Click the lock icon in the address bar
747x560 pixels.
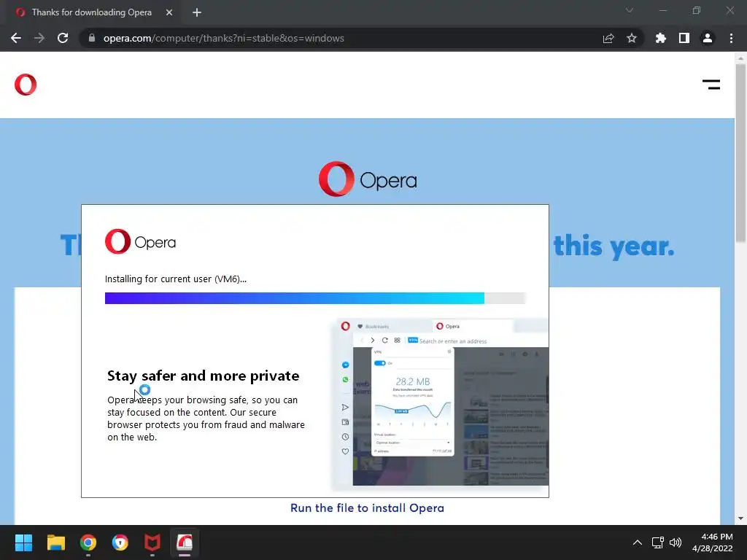[x=91, y=38]
